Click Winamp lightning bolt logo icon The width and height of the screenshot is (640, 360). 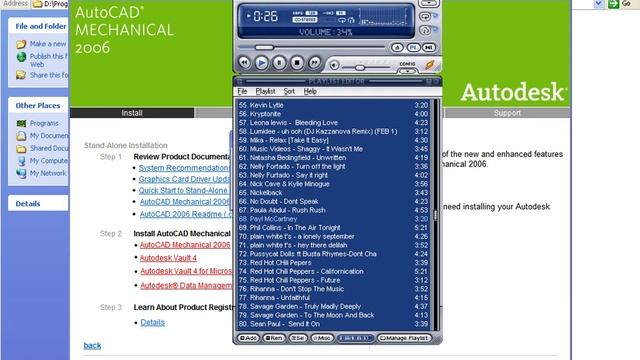430,64
